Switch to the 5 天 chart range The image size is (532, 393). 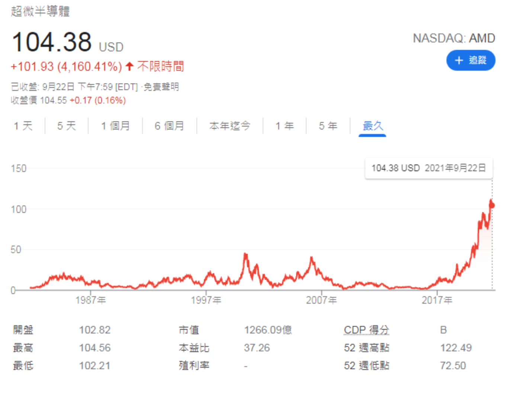point(67,126)
